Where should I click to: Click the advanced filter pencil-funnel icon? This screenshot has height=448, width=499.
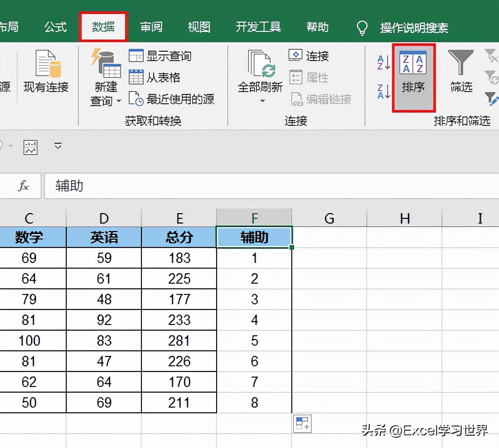[492, 99]
